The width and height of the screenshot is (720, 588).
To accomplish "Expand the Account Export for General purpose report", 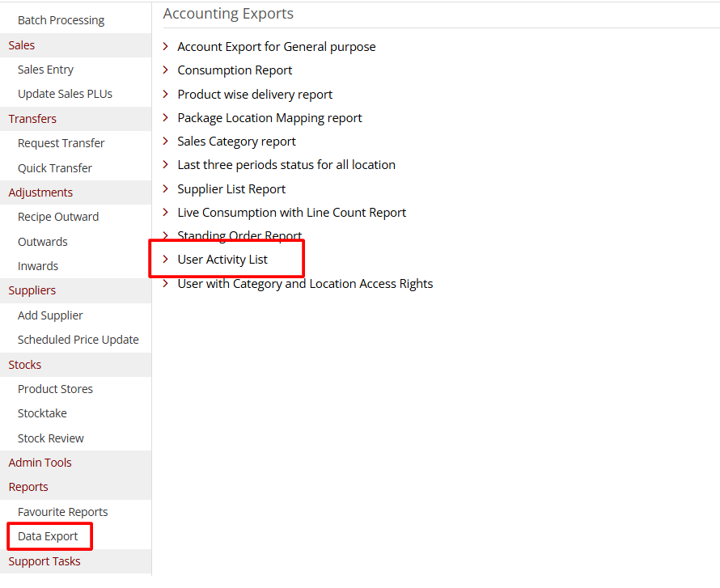I will pyautogui.click(x=276, y=46).
